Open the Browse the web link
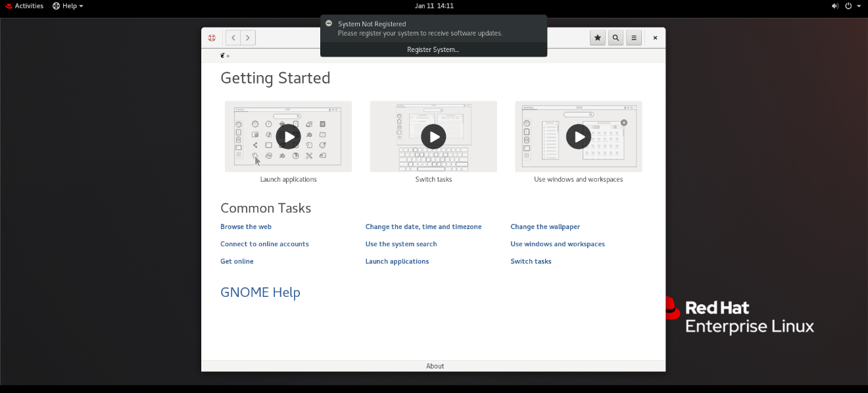 pos(246,226)
